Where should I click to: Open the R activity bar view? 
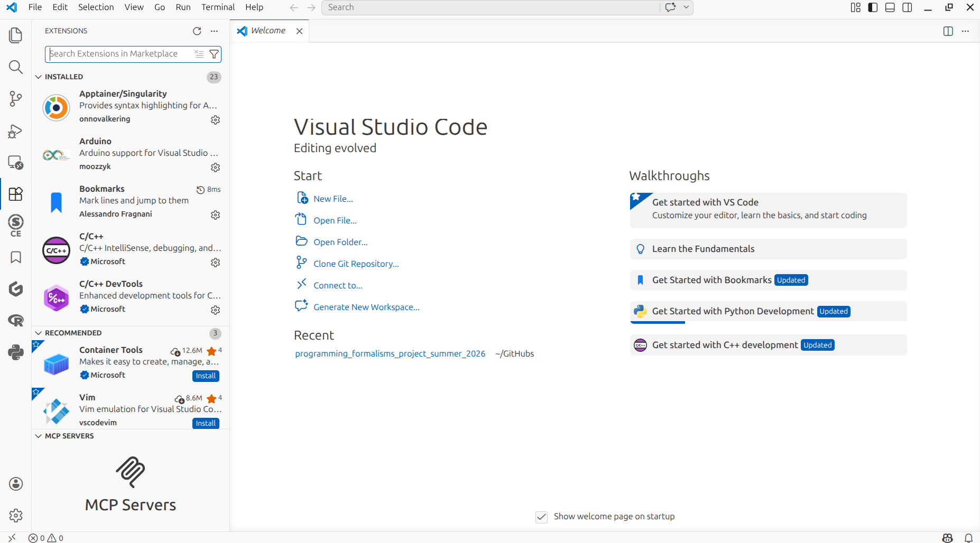(x=16, y=321)
